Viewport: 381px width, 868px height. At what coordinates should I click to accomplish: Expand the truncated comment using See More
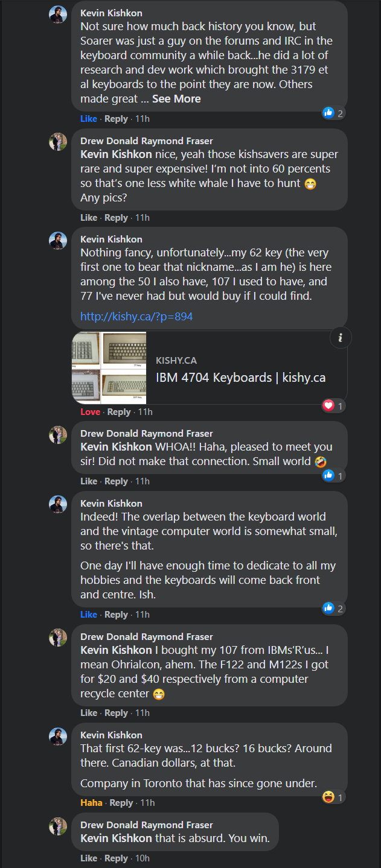pos(176,98)
